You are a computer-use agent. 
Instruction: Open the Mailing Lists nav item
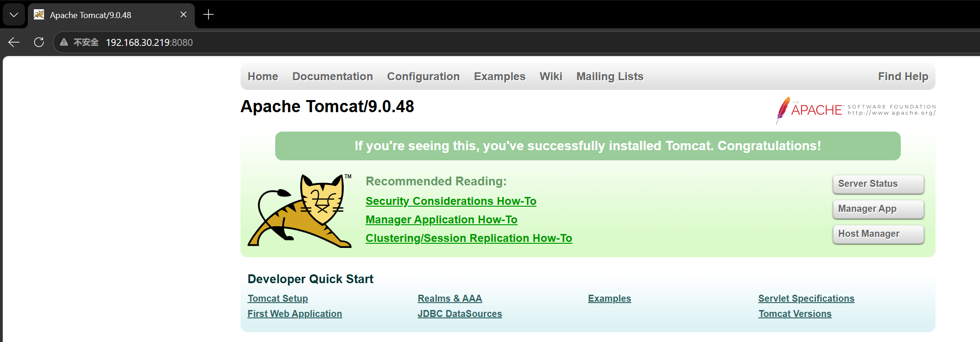click(610, 76)
